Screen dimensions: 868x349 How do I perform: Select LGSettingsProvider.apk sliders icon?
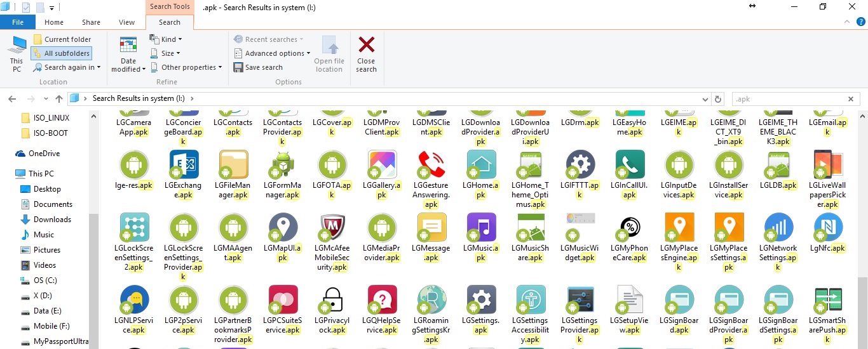tap(580, 300)
